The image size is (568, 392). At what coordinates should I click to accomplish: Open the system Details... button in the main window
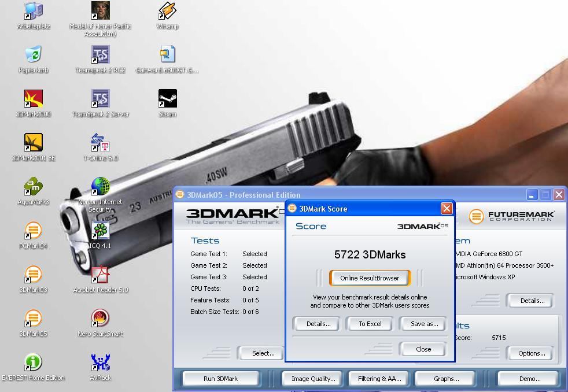point(530,301)
